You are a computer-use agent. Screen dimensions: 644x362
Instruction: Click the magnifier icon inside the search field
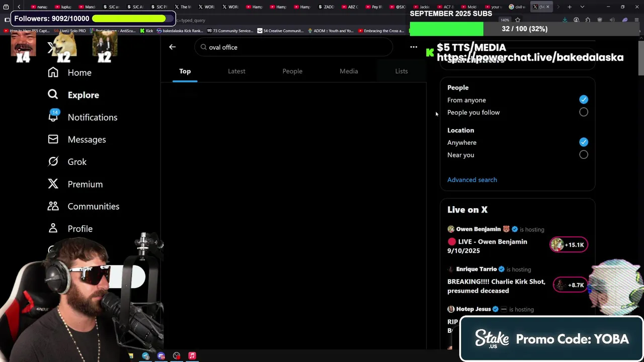click(203, 47)
